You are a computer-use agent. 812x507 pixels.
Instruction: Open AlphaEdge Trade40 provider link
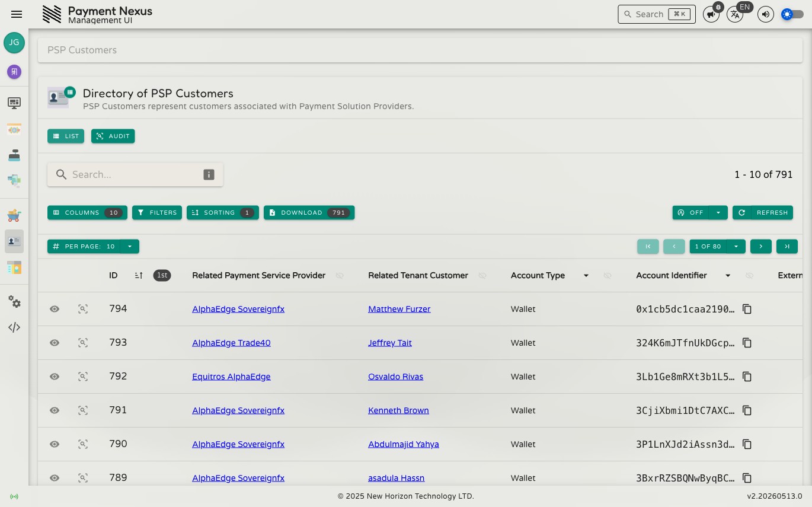point(231,343)
